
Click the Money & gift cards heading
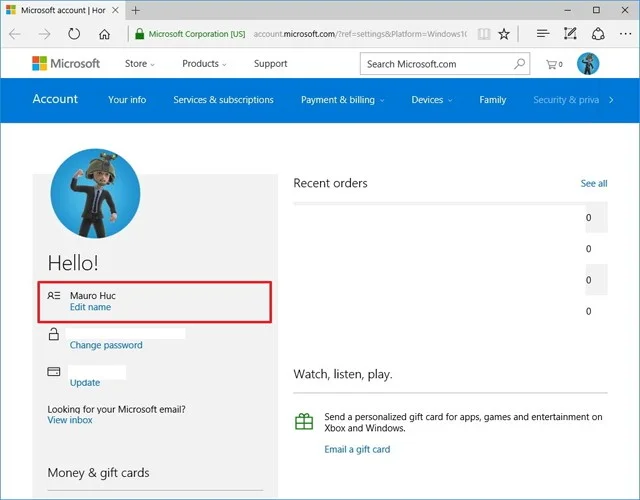pyautogui.click(x=98, y=473)
